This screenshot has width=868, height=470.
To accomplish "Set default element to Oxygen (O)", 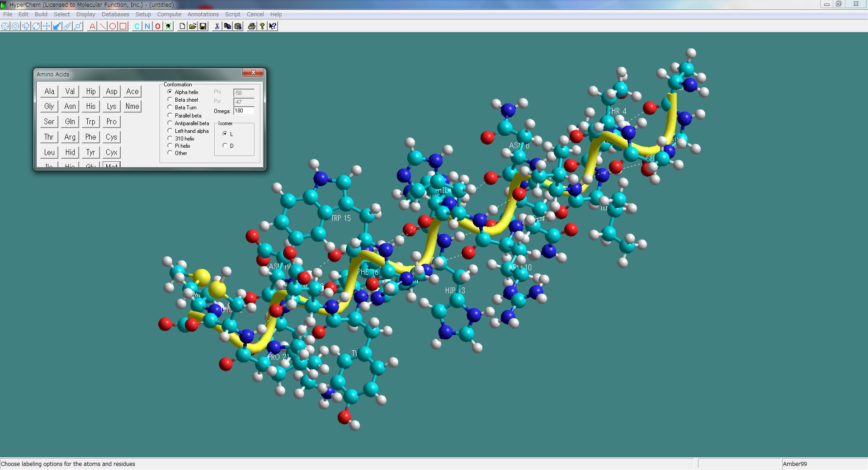I will [x=158, y=26].
